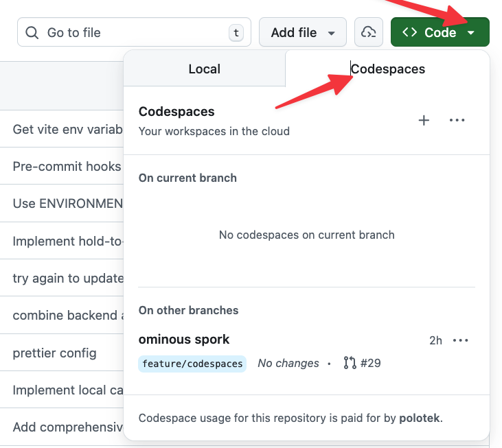
Task: Select the Codespaces tab
Action: point(388,69)
